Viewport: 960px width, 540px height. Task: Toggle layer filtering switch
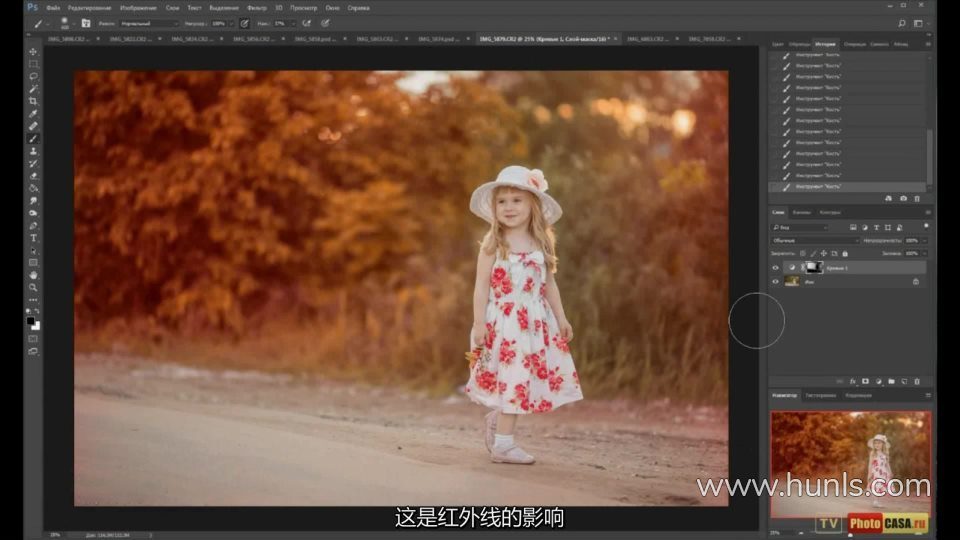coord(926,226)
